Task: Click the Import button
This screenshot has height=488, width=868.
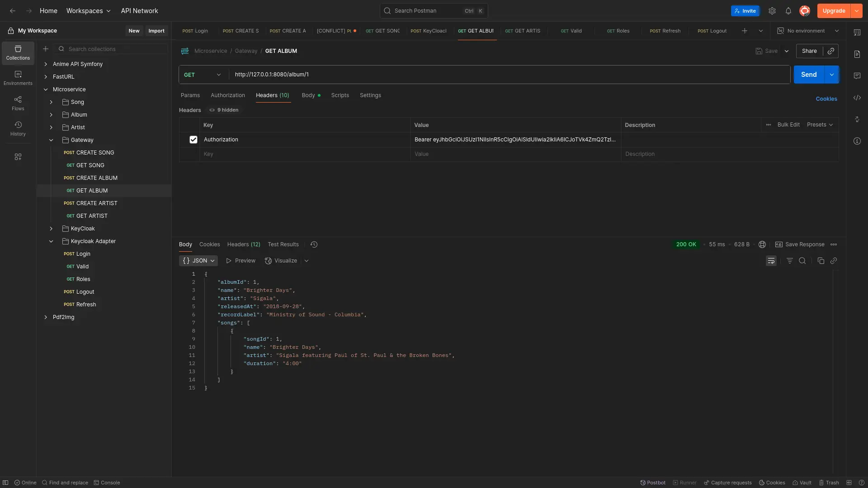Action: [x=156, y=31]
